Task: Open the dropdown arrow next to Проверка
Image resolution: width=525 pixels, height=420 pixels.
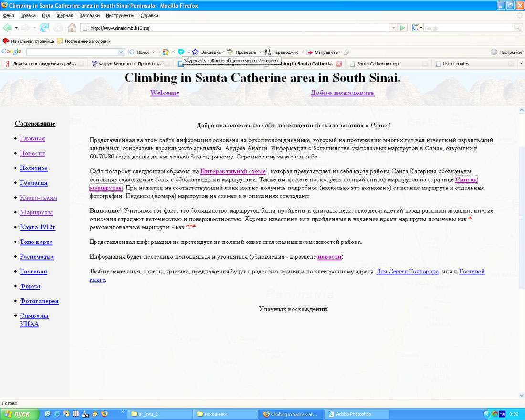Action: [260, 52]
